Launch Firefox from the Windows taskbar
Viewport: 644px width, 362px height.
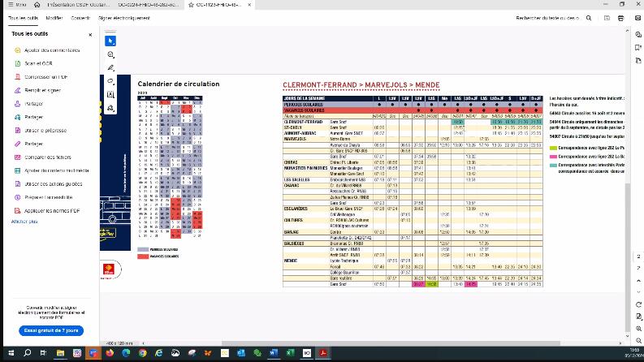click(x=110, y=353)
